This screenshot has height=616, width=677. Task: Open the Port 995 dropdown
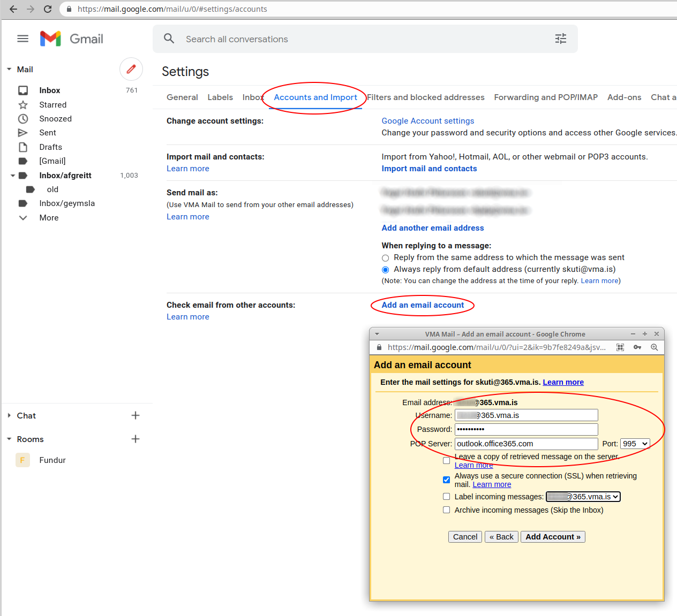[x=635, y=444]
